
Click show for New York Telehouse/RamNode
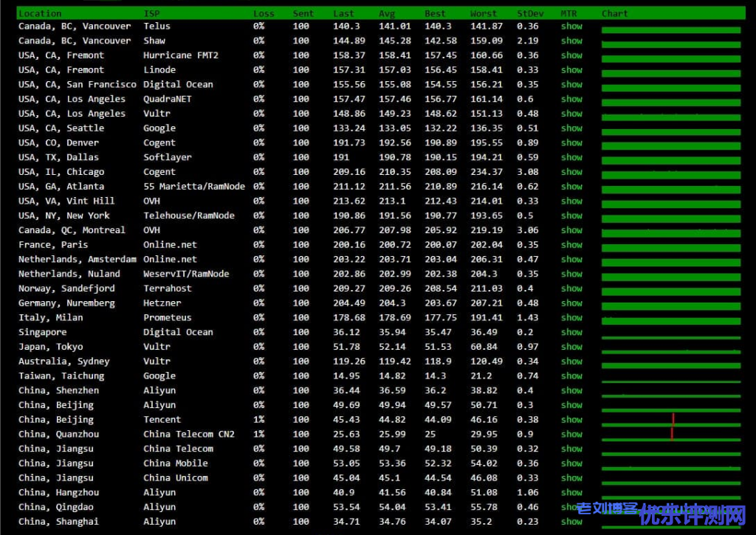click(571, 215)
